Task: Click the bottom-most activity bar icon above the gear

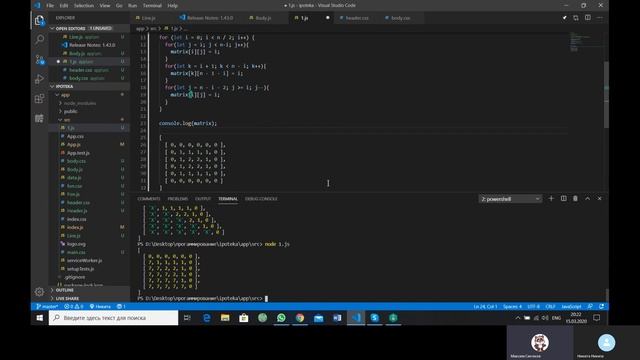Action: 40,118
